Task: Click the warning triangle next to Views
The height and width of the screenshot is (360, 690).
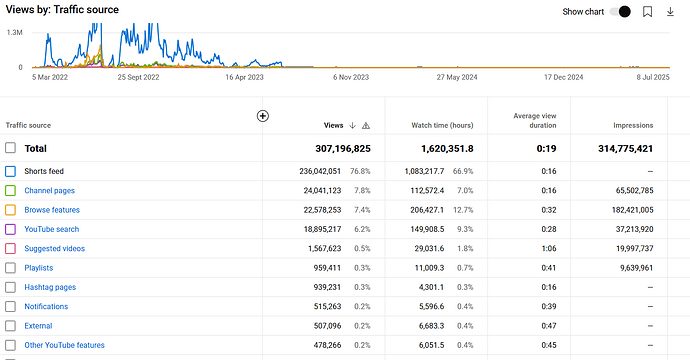Action: coord(366,126)
